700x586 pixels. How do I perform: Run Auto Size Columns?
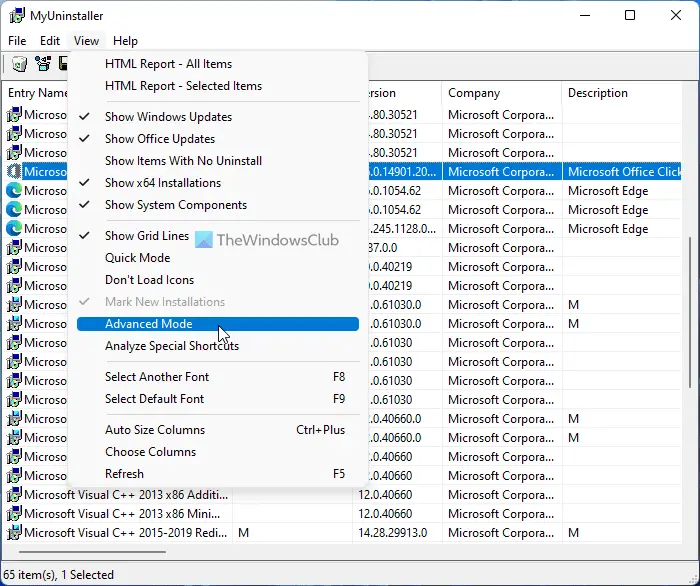pyautogui.click(x=218, y=430)
